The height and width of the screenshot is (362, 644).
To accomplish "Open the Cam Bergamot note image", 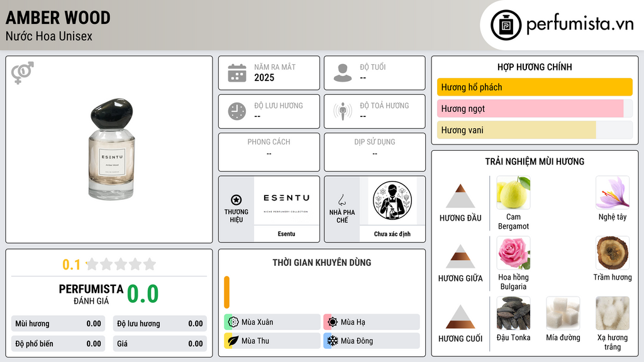I will tap(513, 192).
